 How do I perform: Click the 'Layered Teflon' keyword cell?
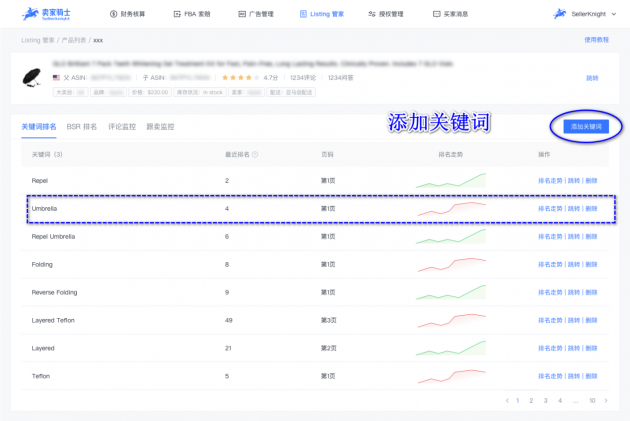click(53, 320)
